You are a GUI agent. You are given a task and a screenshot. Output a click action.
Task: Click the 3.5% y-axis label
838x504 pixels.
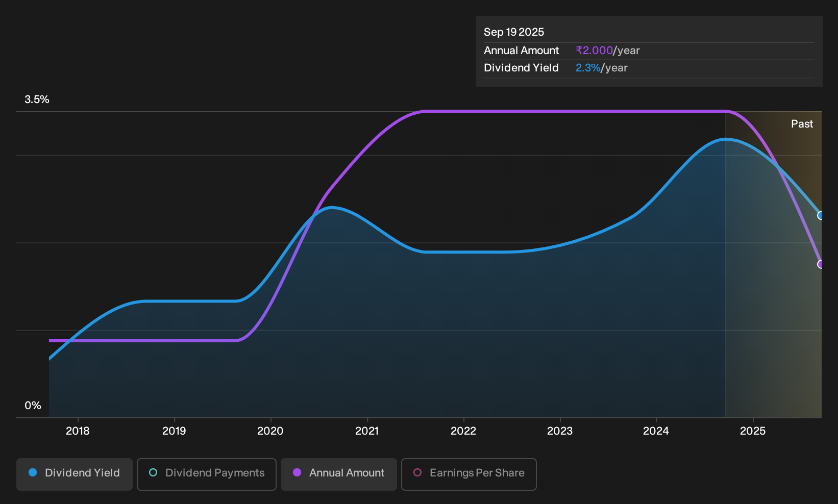37,99
